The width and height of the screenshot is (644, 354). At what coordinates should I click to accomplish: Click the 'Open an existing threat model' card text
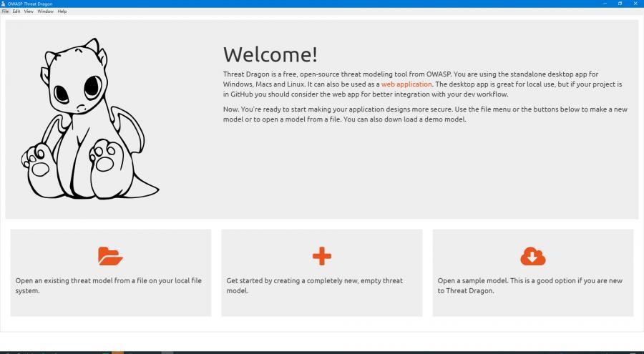click(x=109, y=285)
